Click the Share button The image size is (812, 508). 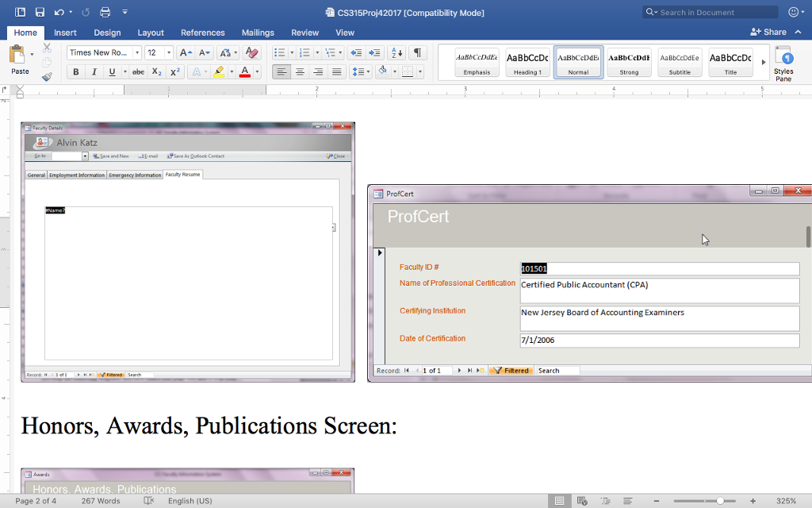768,32
